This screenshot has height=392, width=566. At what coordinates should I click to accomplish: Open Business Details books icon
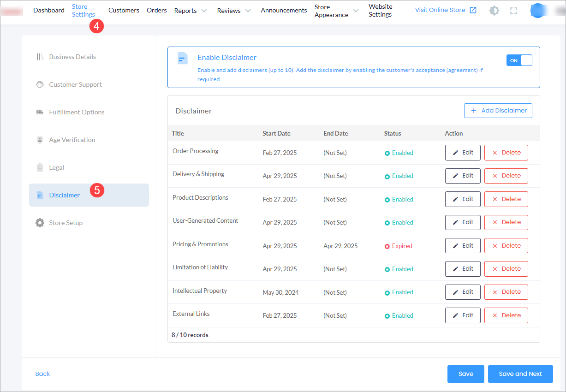pos(40,57)
